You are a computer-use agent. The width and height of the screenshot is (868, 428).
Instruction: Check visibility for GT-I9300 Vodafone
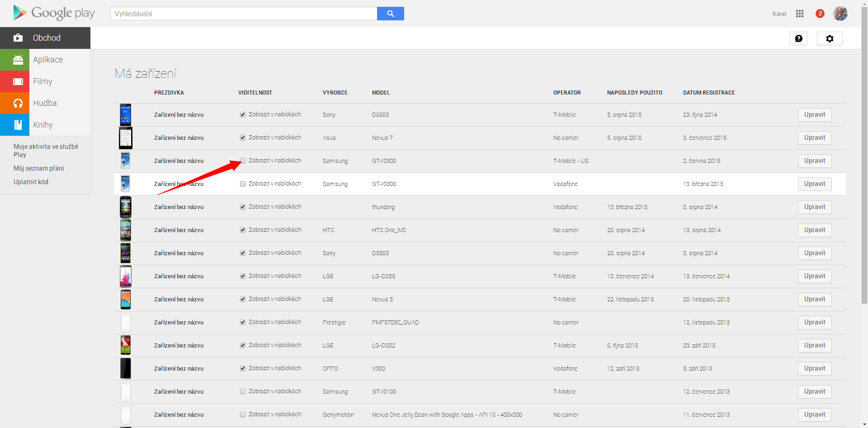(x=243, y=184)
